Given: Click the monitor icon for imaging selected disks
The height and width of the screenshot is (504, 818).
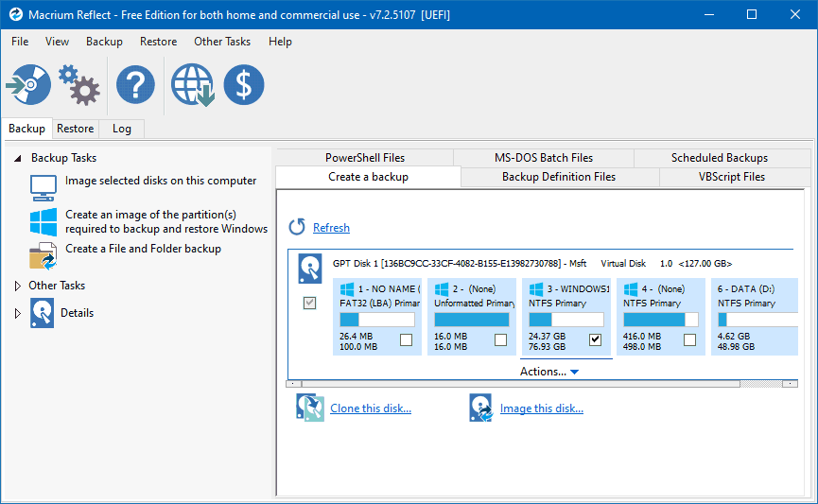Looking at the screenshot, I should (44, 188).
